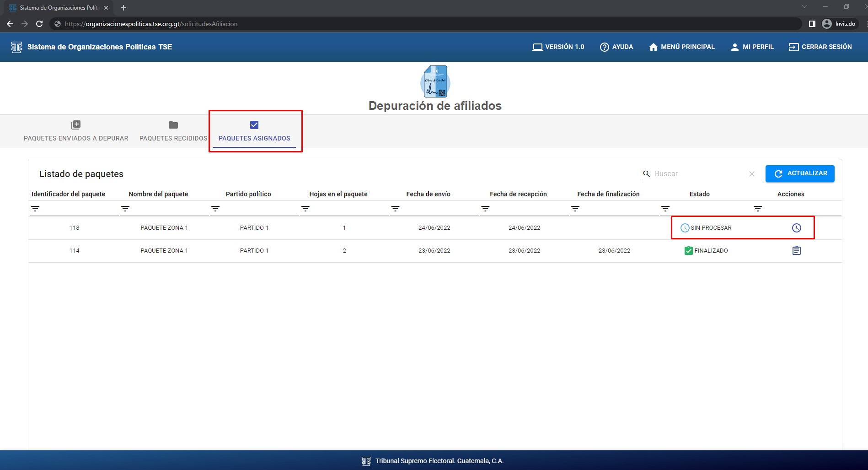Click Cerrar Sesión to log out

(820, 47)
